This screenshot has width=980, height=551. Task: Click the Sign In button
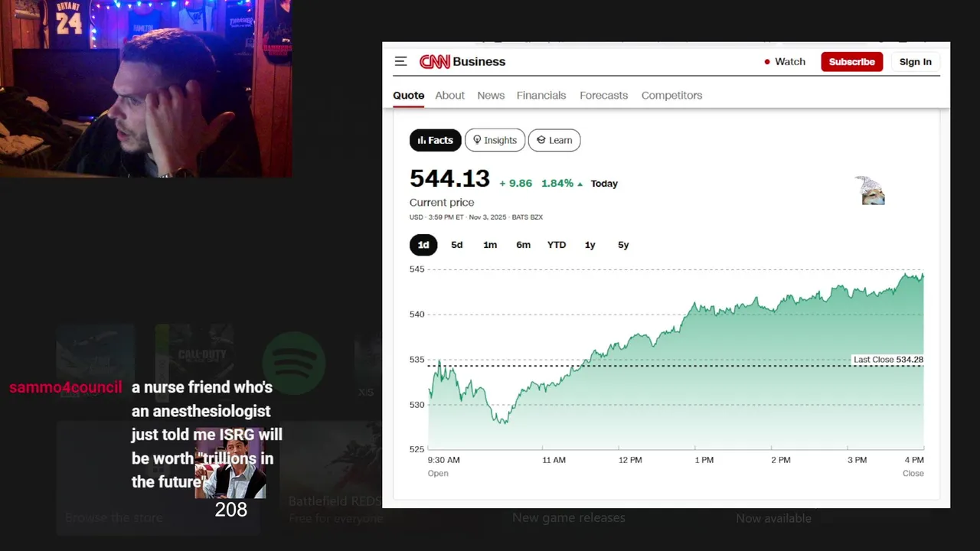[x=916, y=62]
